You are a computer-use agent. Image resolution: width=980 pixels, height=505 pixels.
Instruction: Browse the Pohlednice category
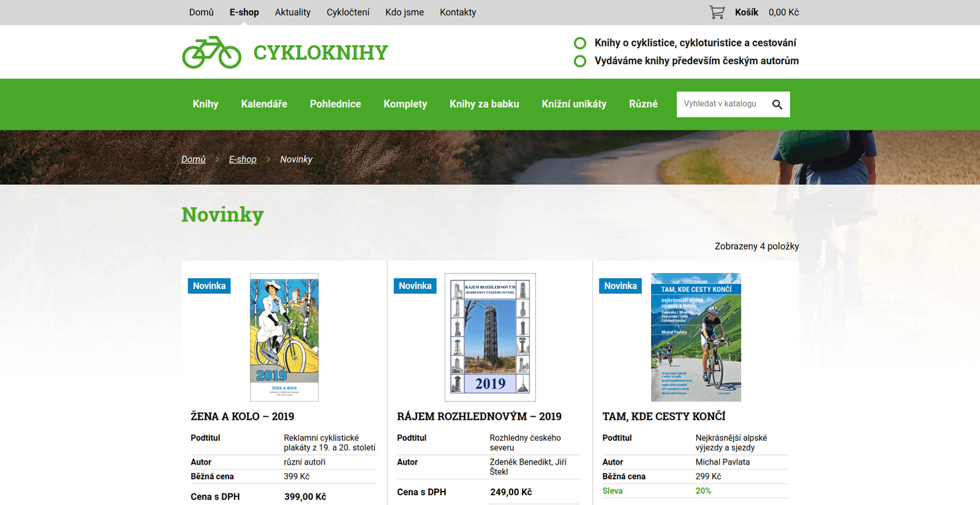[335, 104]
